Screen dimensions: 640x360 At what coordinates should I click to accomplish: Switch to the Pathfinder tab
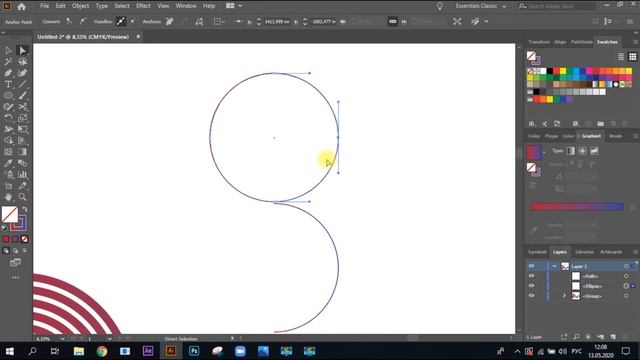pyautogui.click(x=582, y=42)
